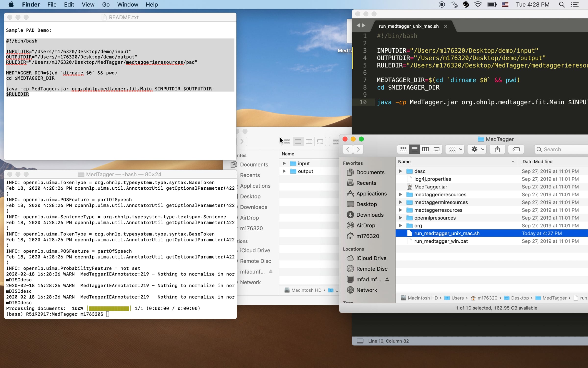Open the US flag input source menu
This screenshot has width=588, height=368.
pos(505,4)
